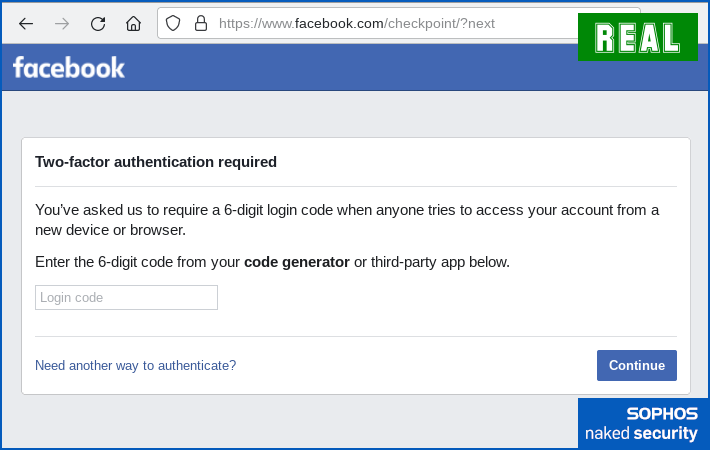This screenshot has width=710, height=450.
Task: Click the browser forward arrow
Action: point(62,23)
